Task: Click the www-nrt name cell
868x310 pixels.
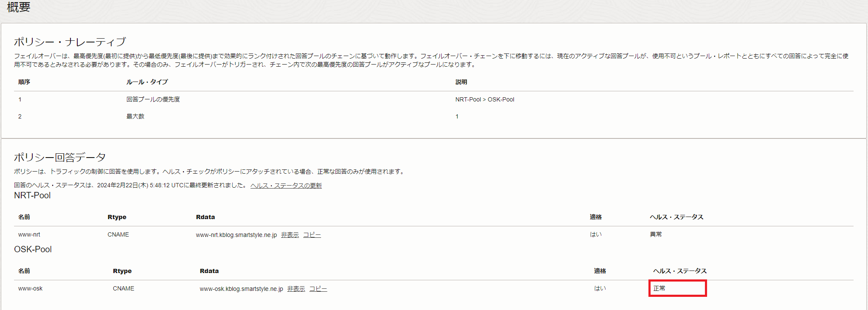Action: (29, 234)
